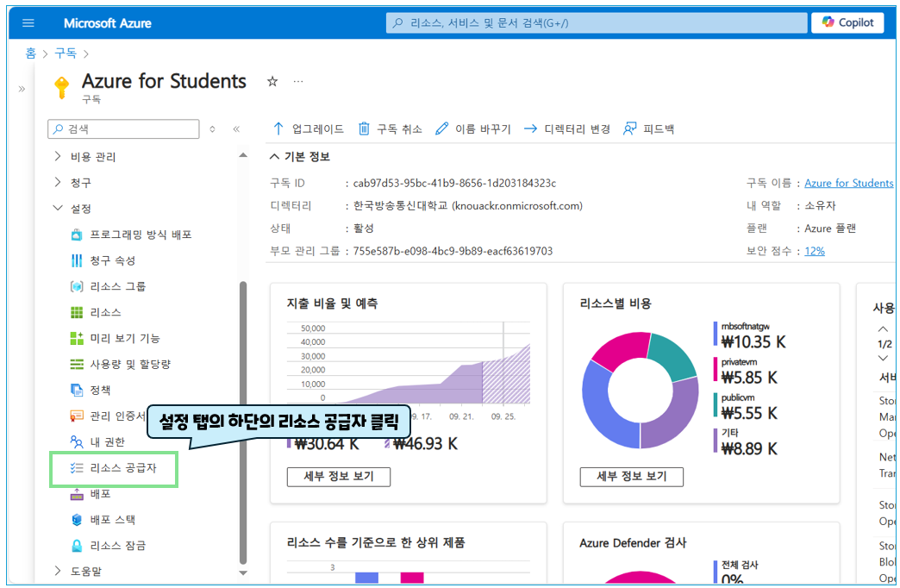
Task: Click the 관리 인증서 certificate icon
Action: point(77,416)
